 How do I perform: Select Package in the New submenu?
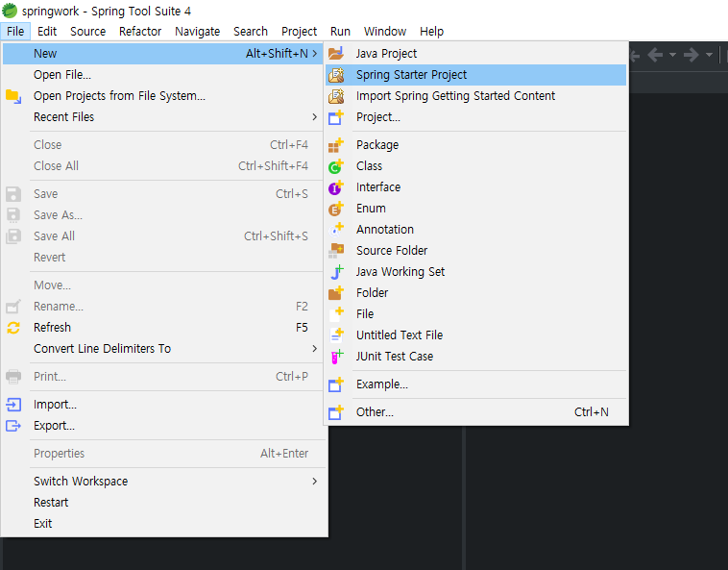pyautogui.click(x=476, y=145)
